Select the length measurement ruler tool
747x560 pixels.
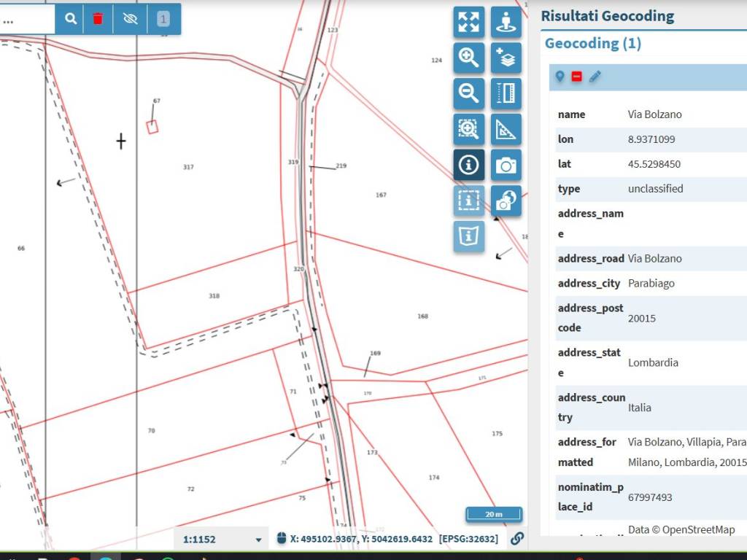pos(506,93)
